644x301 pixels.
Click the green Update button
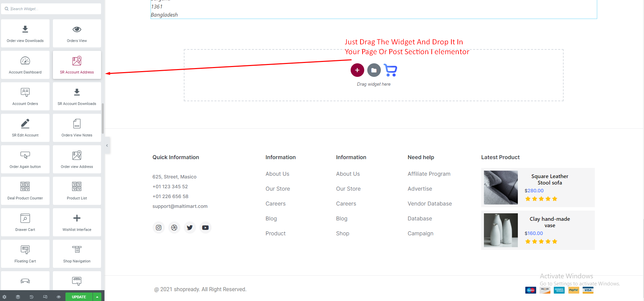tap(79, 297)
